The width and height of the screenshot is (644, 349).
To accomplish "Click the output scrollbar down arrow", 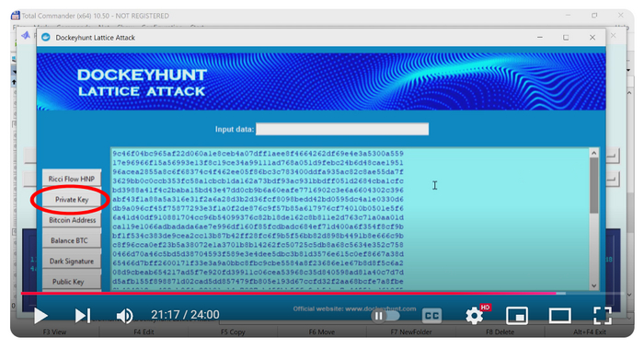I will pyautogui.click(x=594, y=285).
